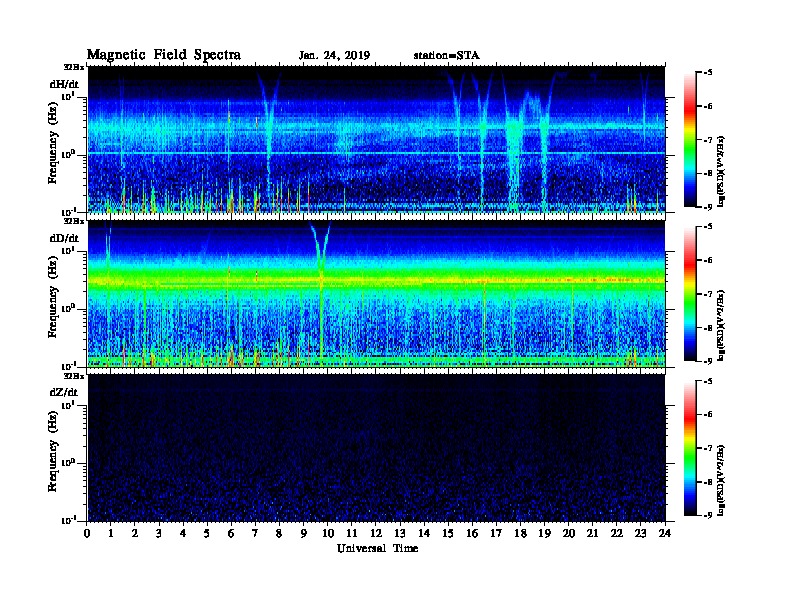Click the date "Jan. 24, 2019"
792x612 pixels.
tap(334, 56)
